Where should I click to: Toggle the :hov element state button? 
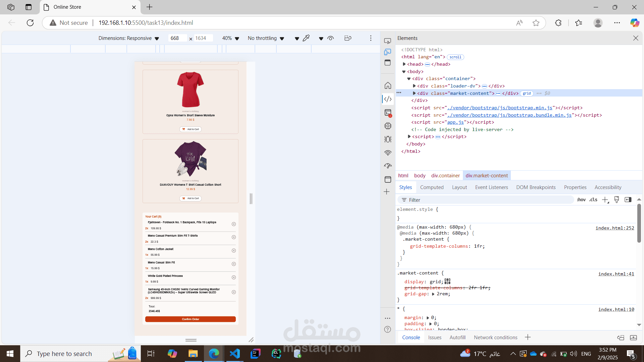coord(581,200)
